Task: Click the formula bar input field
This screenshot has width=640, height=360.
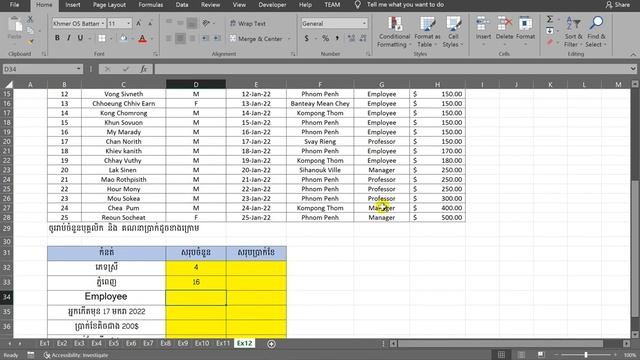Action: [391, 69]
